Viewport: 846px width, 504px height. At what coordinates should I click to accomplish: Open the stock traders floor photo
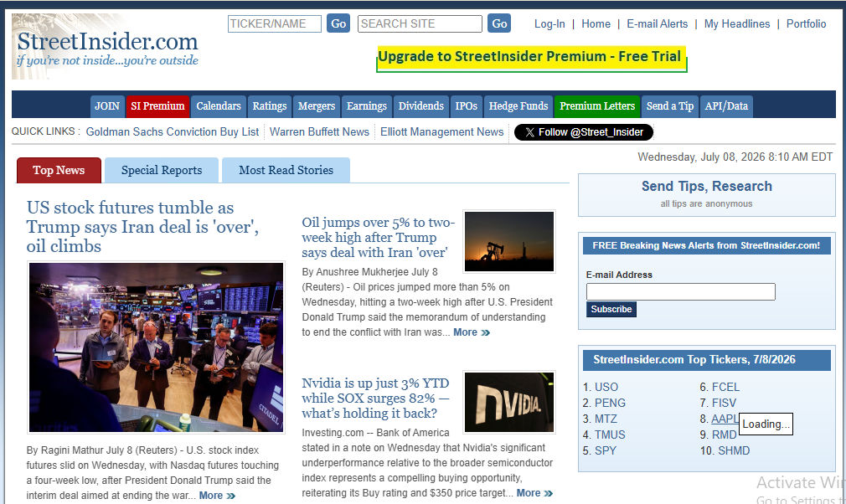[156, 347]
